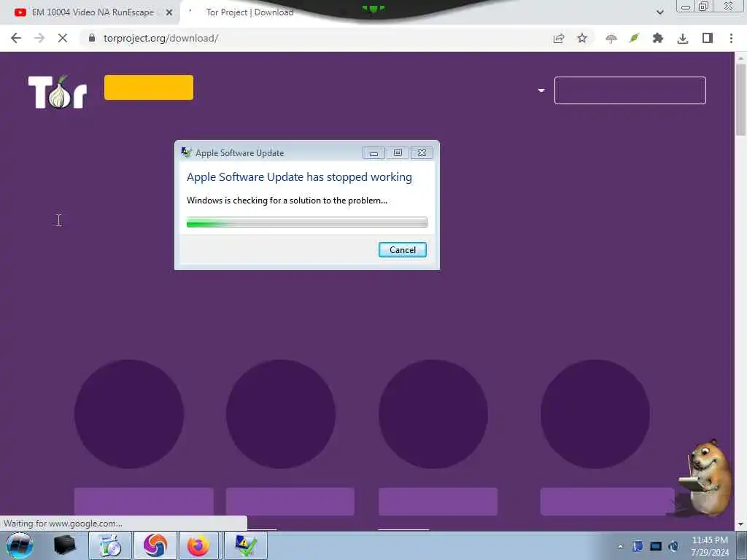Click the fourth purple download button placeholder

tap(608, 502)
